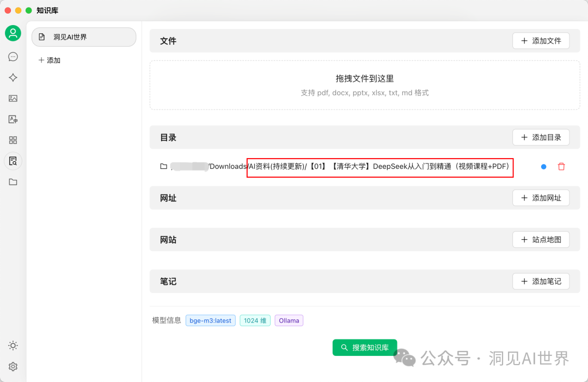Open the settings gear icon

[13, 367]
